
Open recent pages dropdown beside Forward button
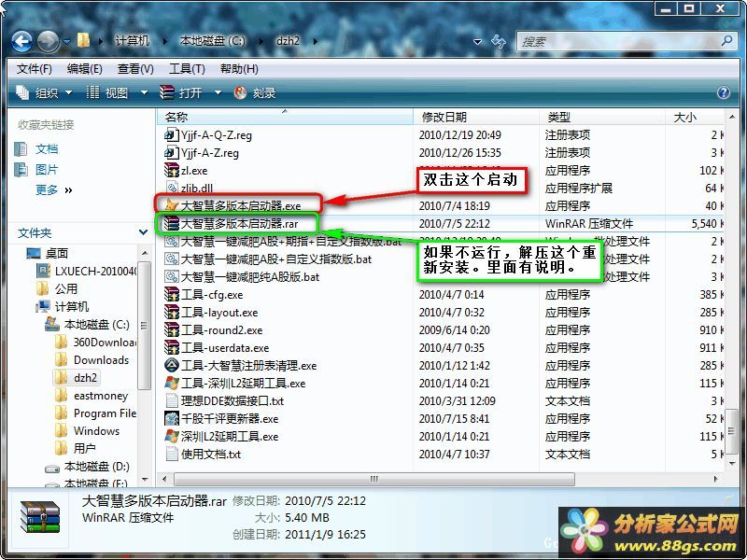(x=66, y=41)
